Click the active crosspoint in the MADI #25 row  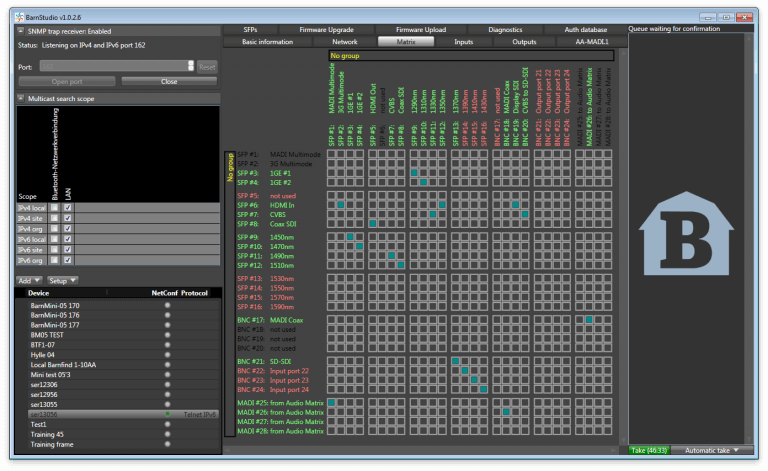pos(331,402)
